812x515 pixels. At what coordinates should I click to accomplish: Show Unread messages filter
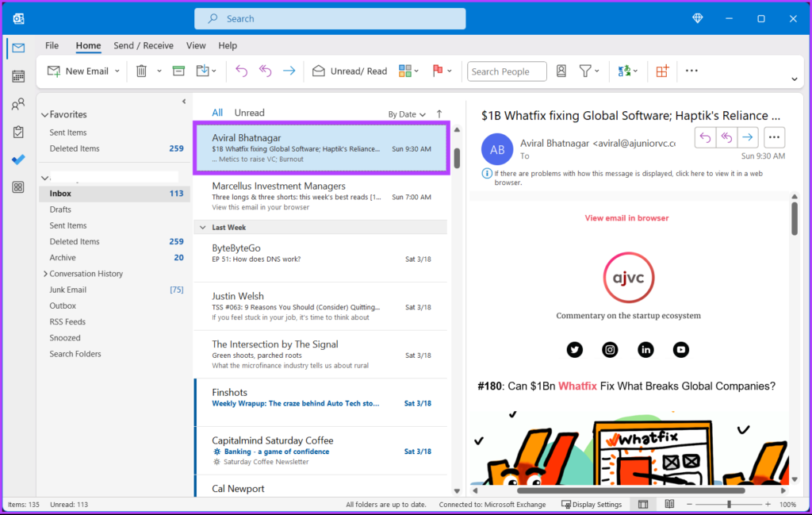[x=249, y=113]
